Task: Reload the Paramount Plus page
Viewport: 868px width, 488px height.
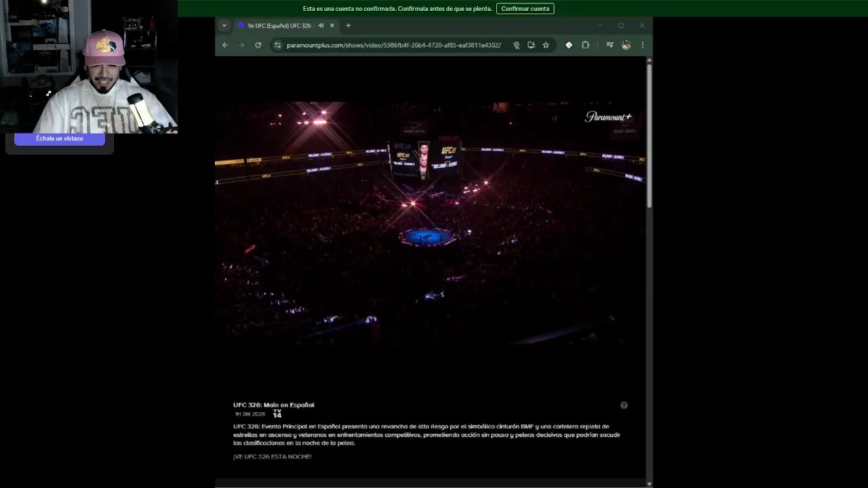Action: click(258, 45)
